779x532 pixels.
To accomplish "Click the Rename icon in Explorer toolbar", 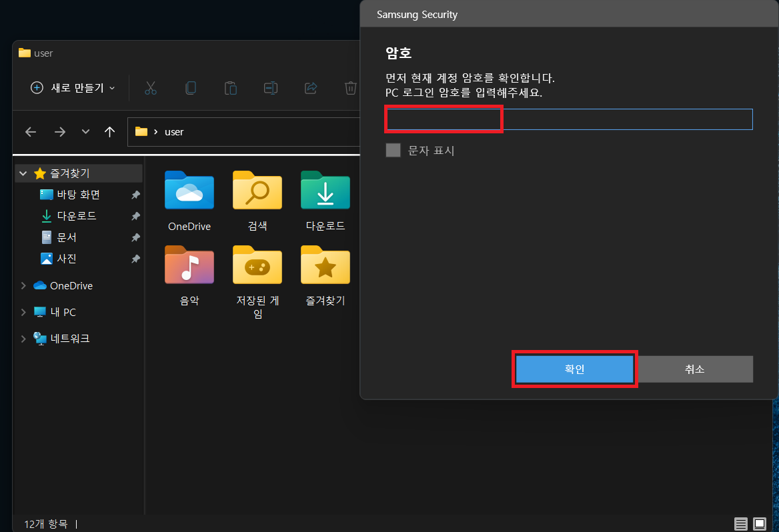I will click(x=271, y=88).
